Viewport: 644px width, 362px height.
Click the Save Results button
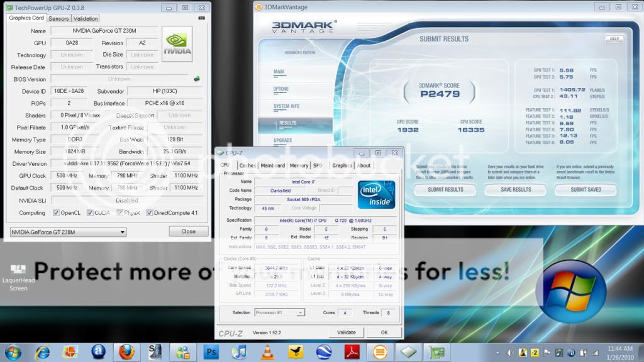pyautogui.click(x=516, y=189)
